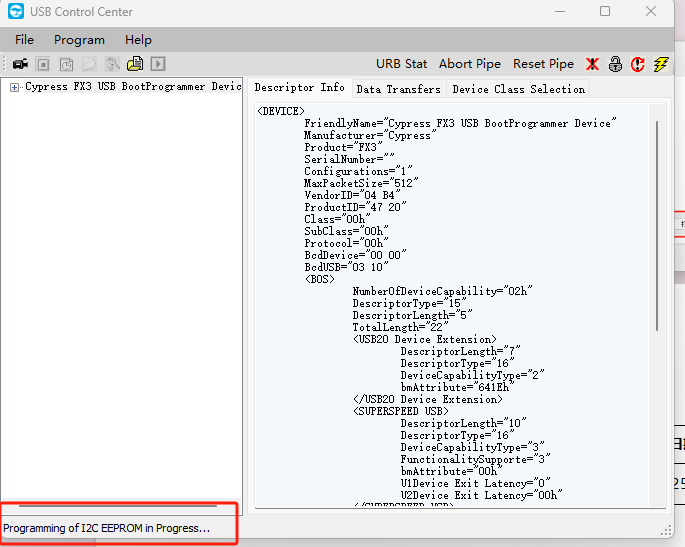Image resolution: width=685 pixels, height=547 pixels.
Task: Click the FriendlyName descriptor line
Action: click(x=460, y=123)
